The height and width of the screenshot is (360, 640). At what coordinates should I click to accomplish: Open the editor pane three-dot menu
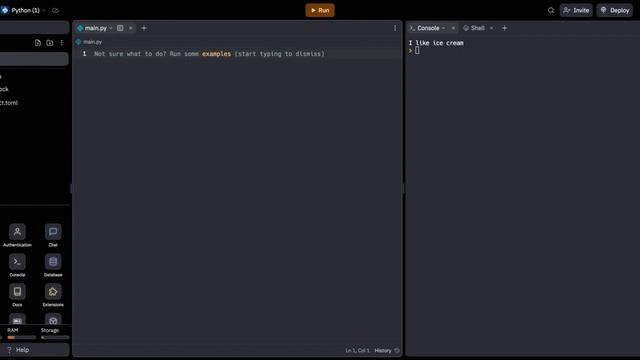click(395, 28)
